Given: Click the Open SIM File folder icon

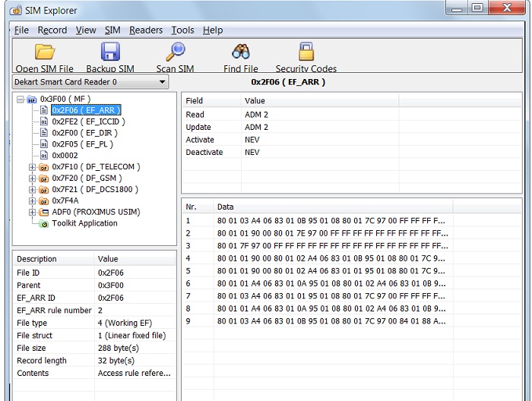Looking at the screenshot, I should (x=45, y=52).
